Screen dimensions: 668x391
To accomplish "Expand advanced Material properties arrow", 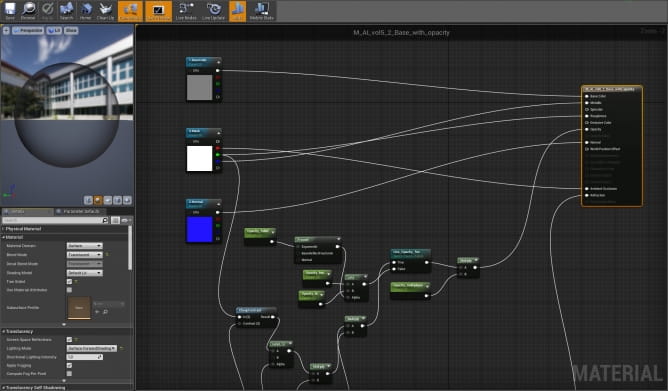I will [x=64, y=325].
